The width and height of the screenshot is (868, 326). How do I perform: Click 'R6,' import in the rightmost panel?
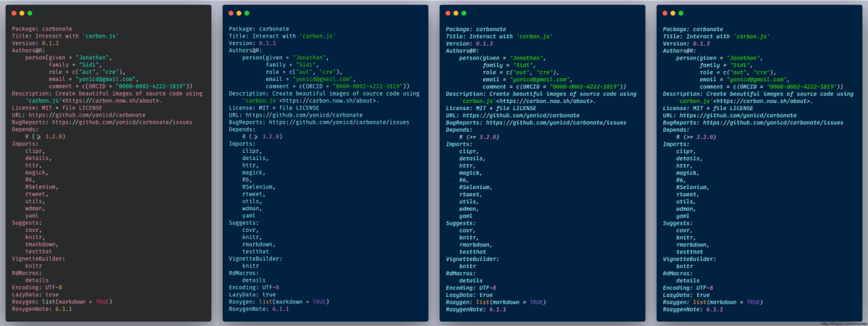tap(681, 180)
